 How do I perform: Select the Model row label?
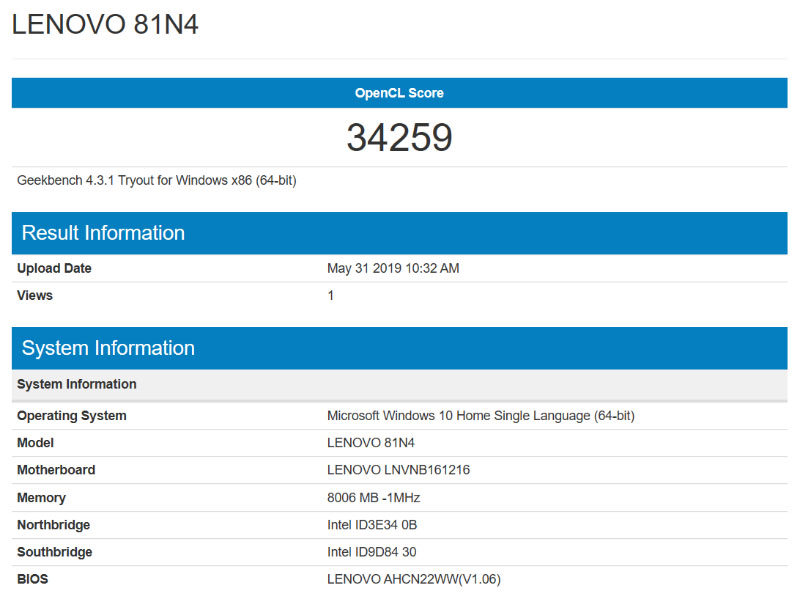pos(37,442)
